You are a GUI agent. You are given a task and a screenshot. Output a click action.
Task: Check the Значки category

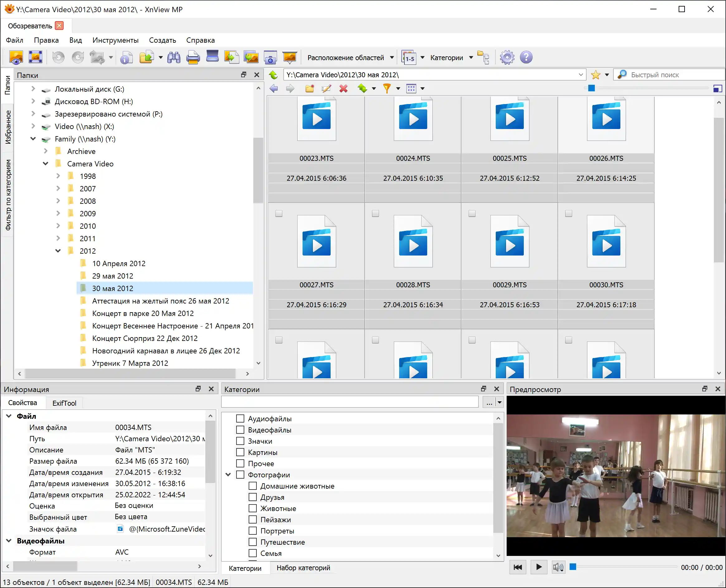240,441
